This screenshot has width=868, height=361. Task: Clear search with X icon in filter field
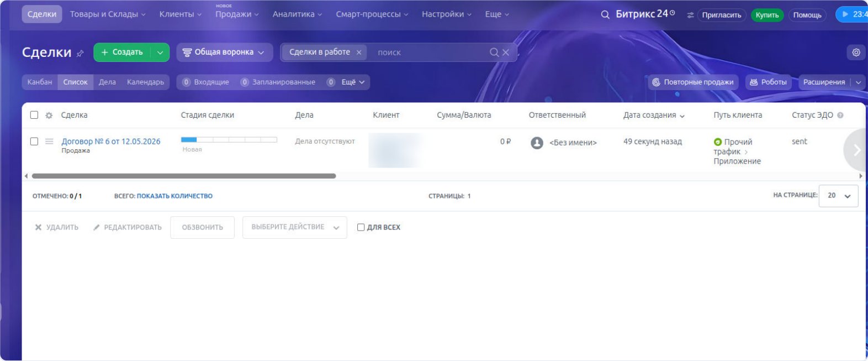click(x=506, y=52)
